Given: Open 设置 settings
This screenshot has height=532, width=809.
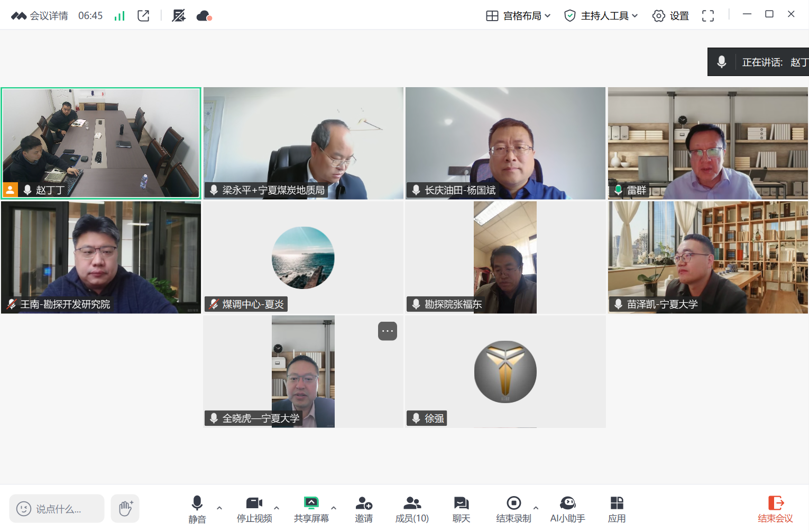Looking at the screenshot, I should click(670, 16).
